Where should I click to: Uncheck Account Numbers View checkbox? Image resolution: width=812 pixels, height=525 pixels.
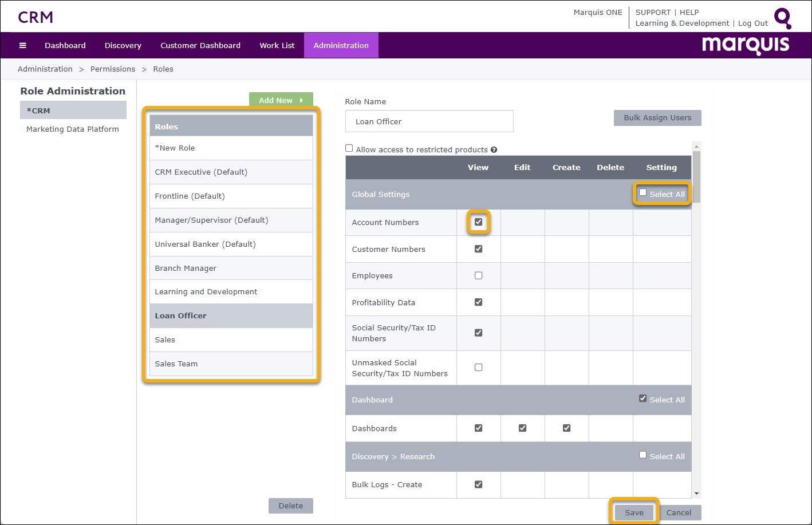(479, 222)
